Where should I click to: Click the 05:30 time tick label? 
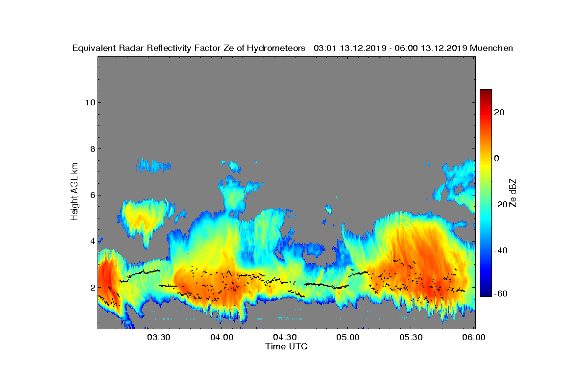pyautogui.click(x=411, y=338)
